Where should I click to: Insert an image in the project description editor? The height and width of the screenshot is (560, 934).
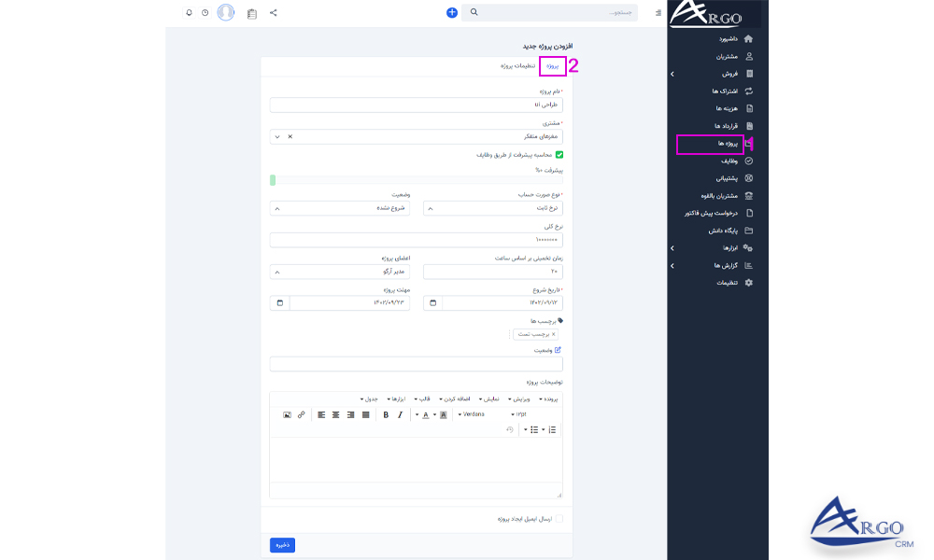(x=287, y=414)
